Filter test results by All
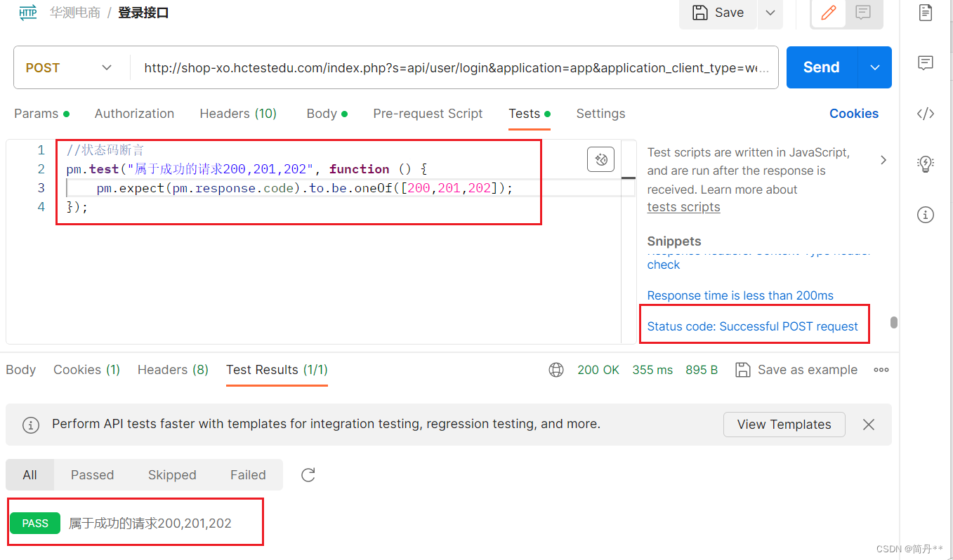The width and height of the screenshot is (953, 560). 29,475
